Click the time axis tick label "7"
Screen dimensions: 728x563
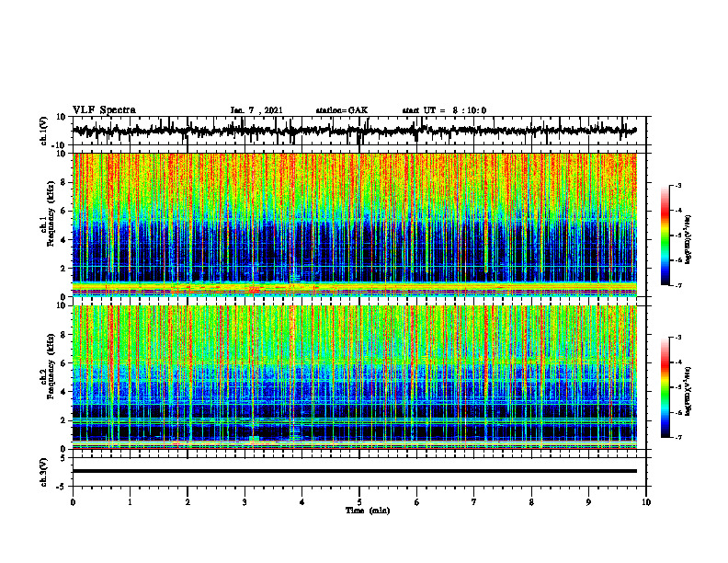click(474, 502)
